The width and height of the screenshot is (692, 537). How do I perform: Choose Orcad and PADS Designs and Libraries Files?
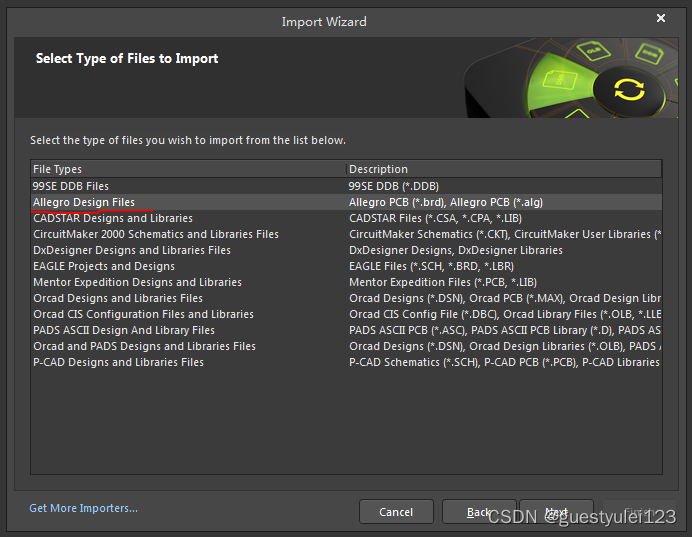tap(144, 346)
